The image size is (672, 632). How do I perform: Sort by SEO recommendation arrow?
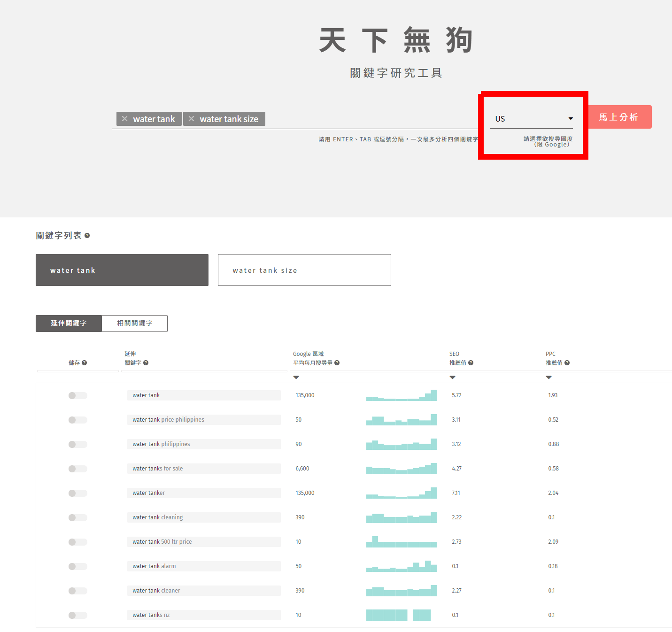[x=452, y=378]
